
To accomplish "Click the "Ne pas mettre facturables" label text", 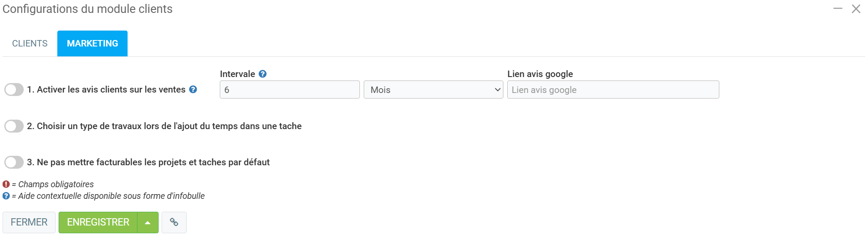I will pos(148,162).
